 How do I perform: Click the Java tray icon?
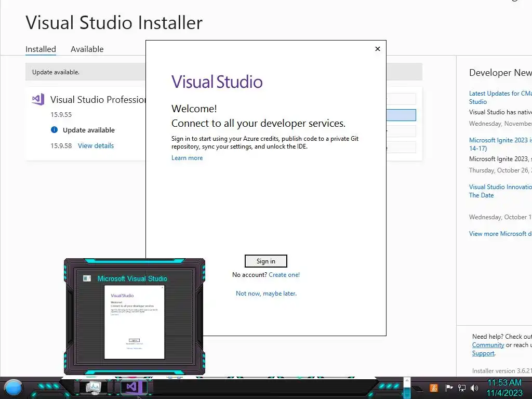433,388
